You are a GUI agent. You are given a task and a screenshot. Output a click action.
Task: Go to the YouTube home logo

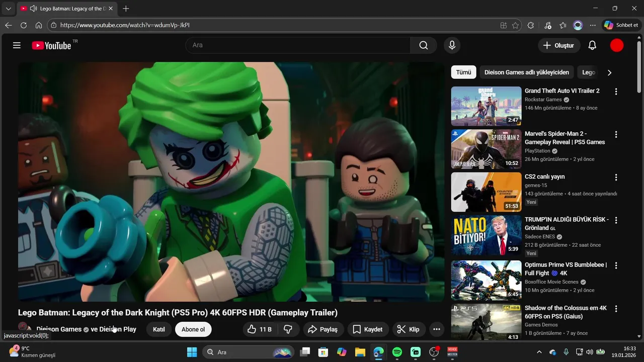51,45
